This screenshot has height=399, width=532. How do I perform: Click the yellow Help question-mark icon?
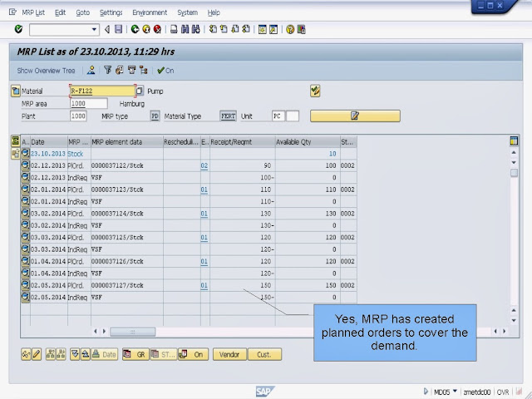click(290, 30)
